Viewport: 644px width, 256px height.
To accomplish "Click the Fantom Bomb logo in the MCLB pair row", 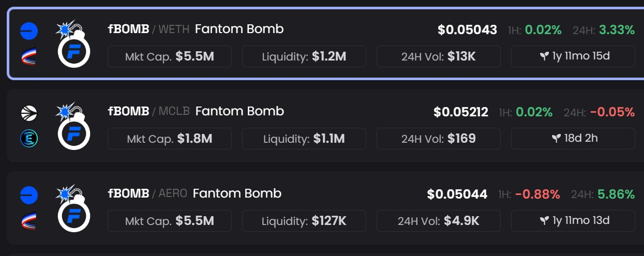I will coord(73,126).
